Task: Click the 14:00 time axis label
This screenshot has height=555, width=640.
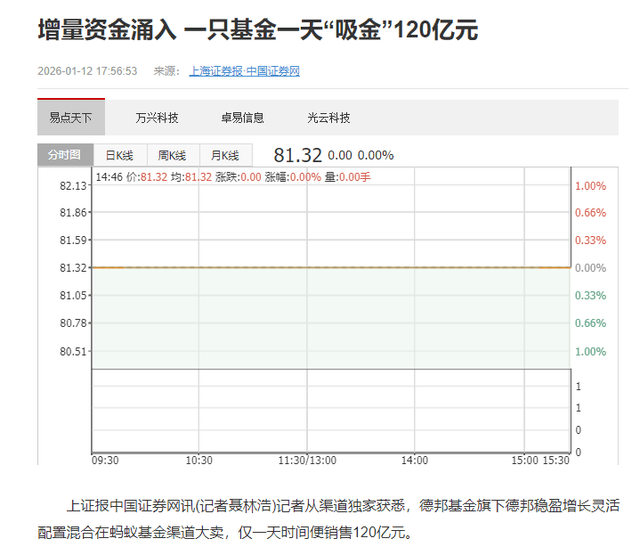Action: click(414, 460)
